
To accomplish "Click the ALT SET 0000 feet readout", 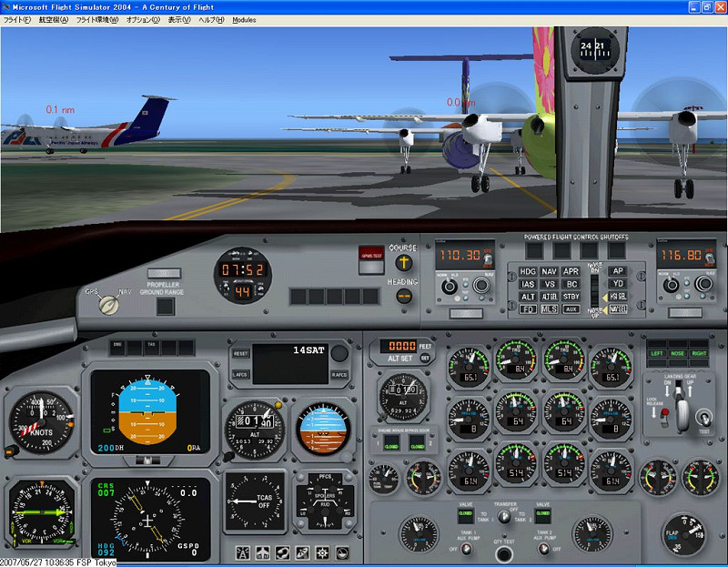I will tap(402, 346).
